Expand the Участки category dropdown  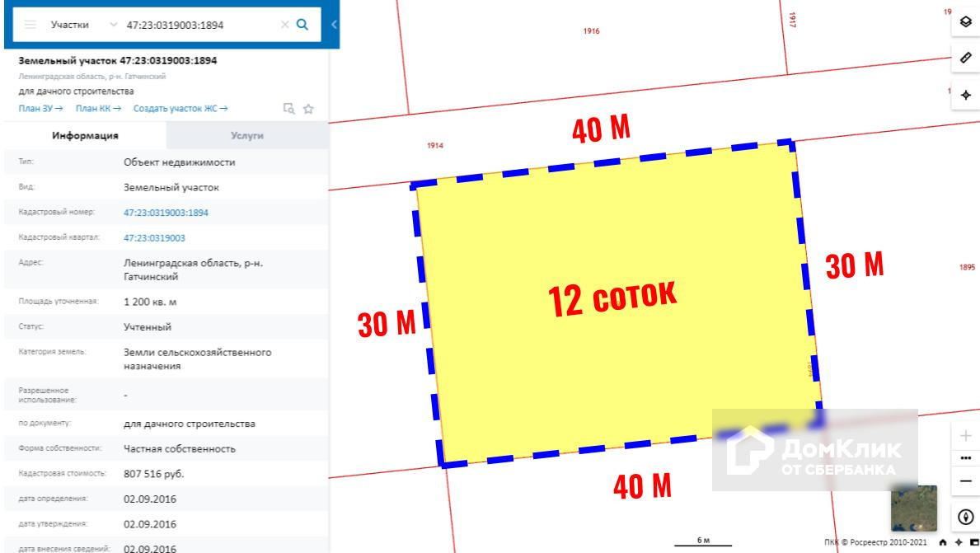coord(113,25)
